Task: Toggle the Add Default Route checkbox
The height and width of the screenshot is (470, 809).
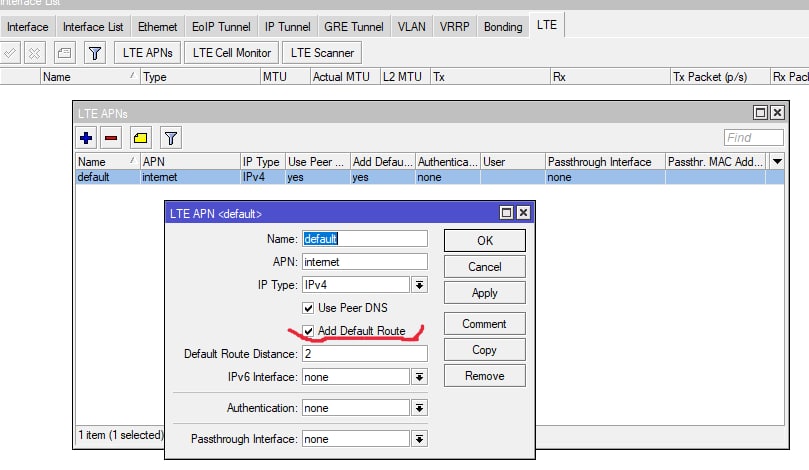Action: click(308, 331)
